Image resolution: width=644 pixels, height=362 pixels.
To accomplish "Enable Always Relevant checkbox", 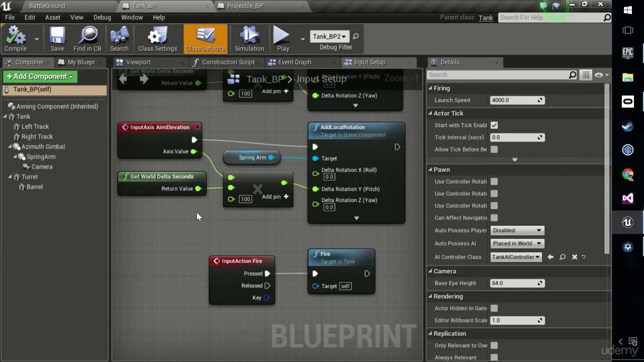I will pyautogui.click(x=494, y=357).
